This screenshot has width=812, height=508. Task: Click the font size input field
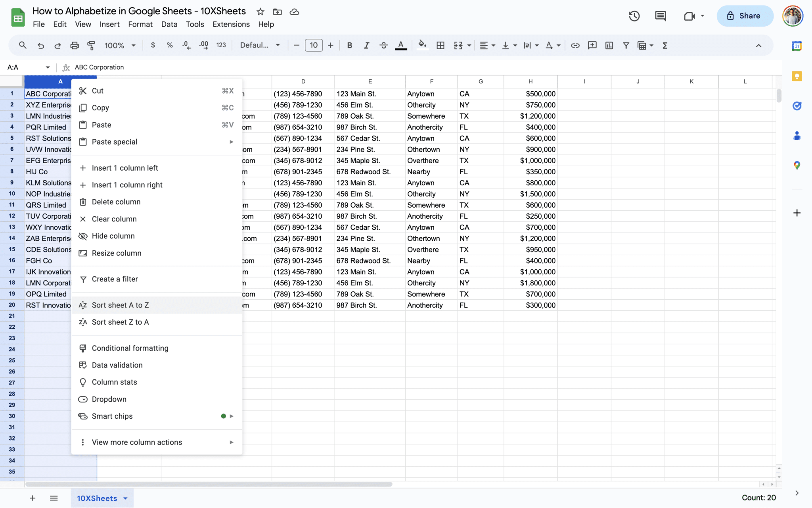[x=314, y=45]
